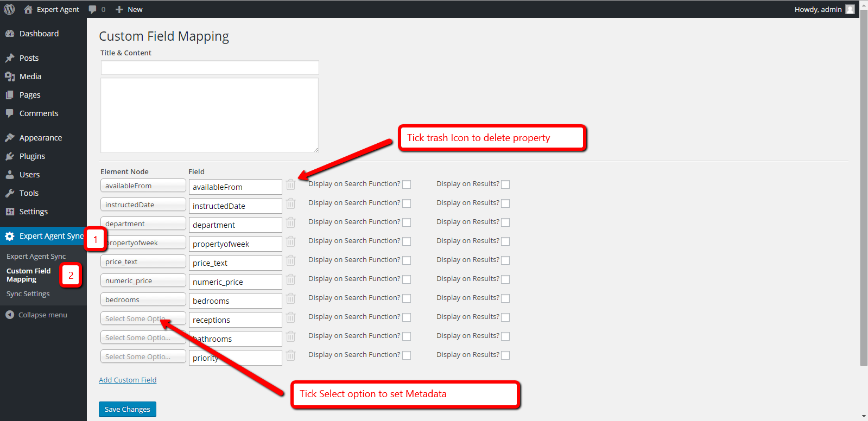Click the vertical page scrollbar
The image size is (868, 421).
point(864,190)
